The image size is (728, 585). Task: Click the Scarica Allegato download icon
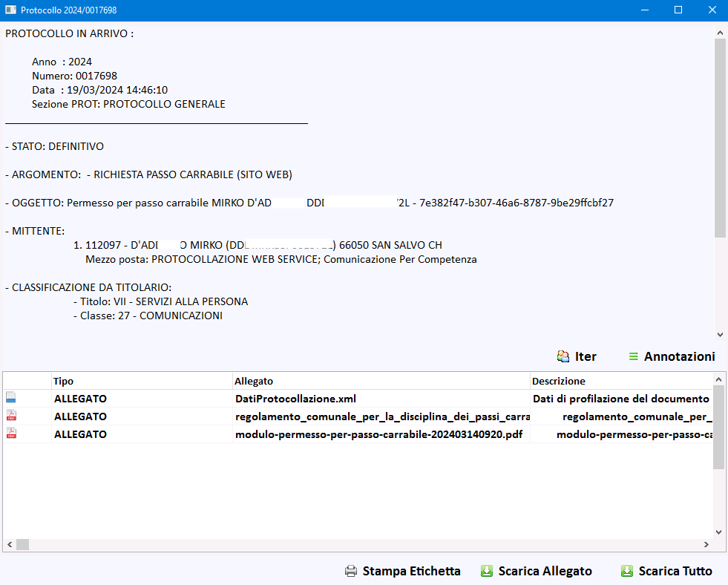(x=487, y=571)
